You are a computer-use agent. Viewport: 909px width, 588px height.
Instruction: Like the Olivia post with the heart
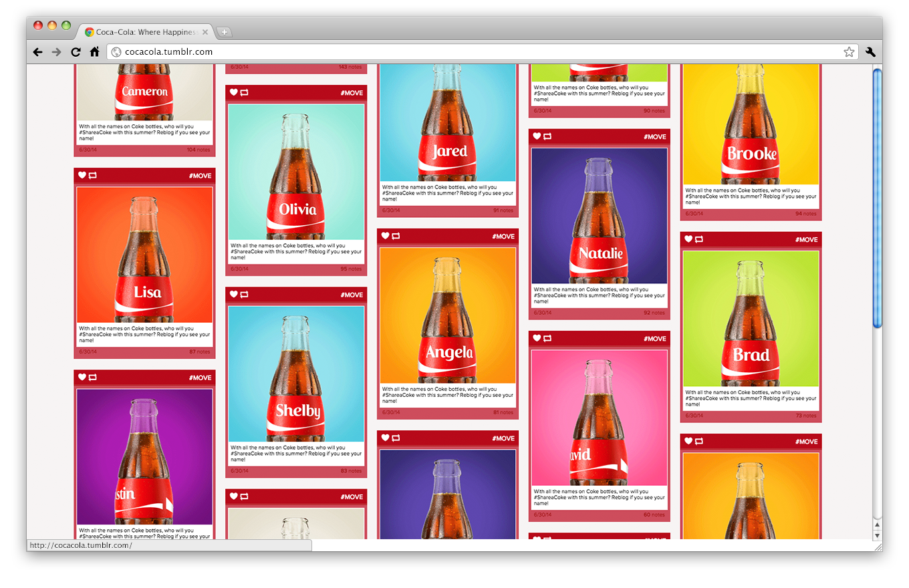234,93
